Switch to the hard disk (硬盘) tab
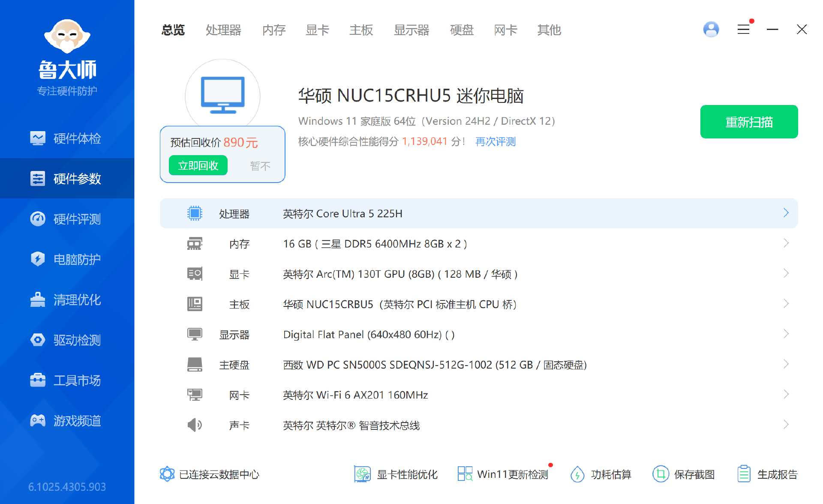 click(462, 30)
